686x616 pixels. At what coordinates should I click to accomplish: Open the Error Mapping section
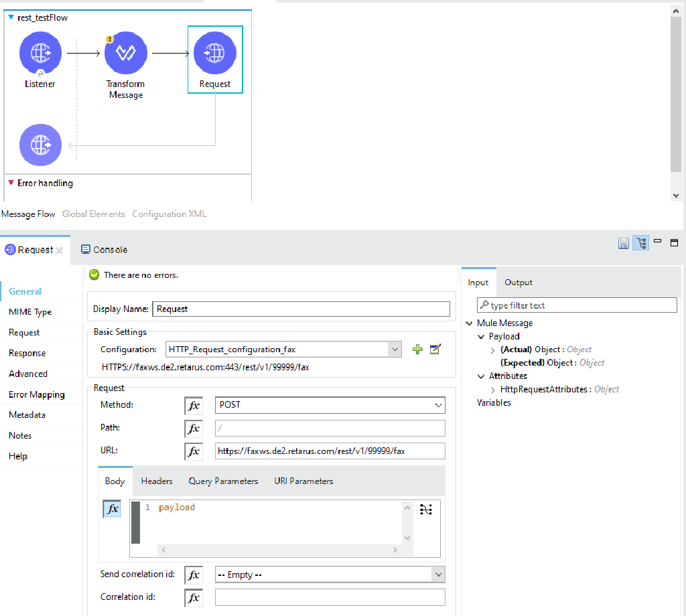click(x=37, y=394)
